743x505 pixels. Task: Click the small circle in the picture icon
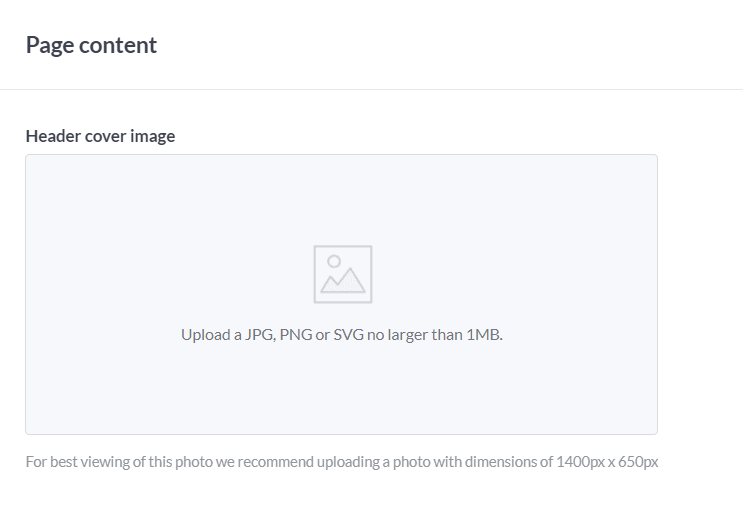tap(334, 261)
